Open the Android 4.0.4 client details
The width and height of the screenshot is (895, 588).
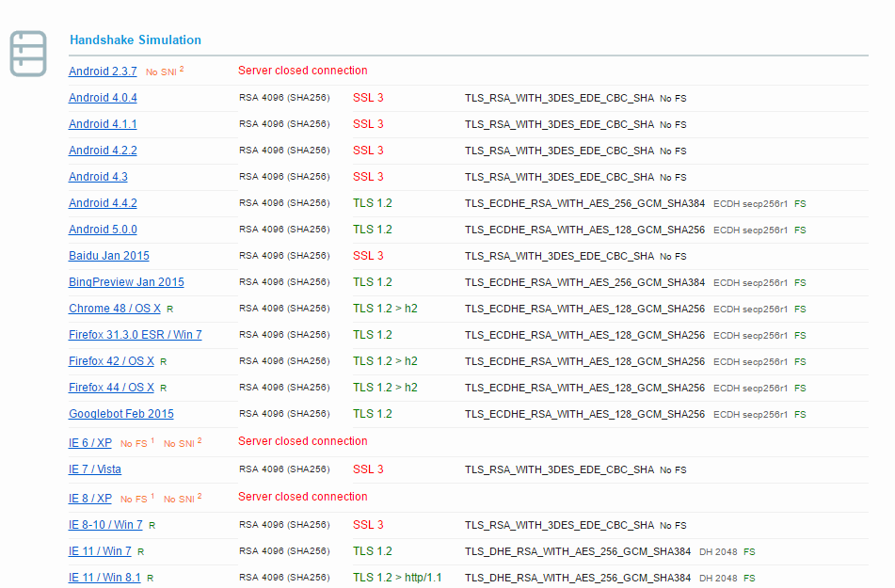(x=103, y=98)
